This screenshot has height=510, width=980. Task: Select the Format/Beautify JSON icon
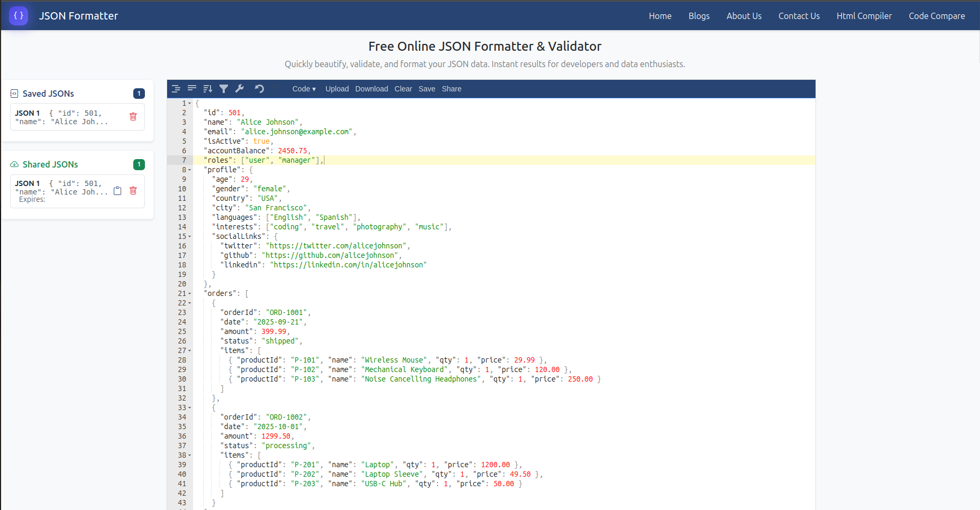tap(176, 89)
